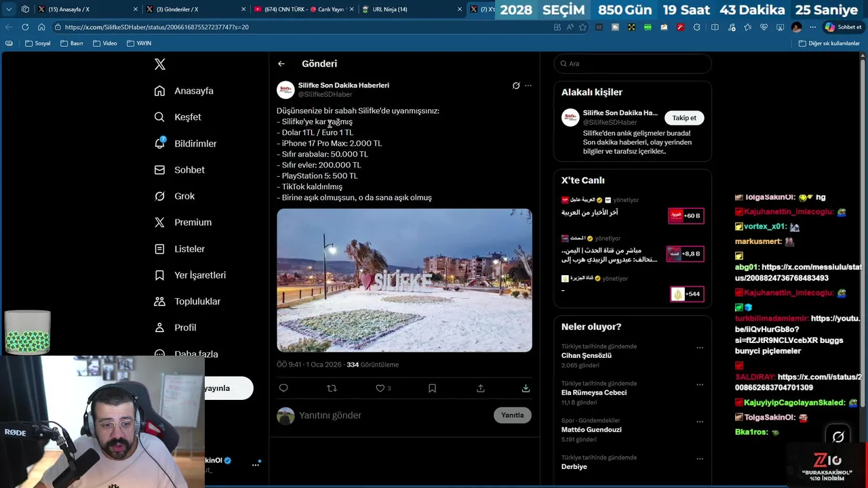Open the +8,8 B live broadcast
Screen dimensions: 868x488
pos(685,253)
